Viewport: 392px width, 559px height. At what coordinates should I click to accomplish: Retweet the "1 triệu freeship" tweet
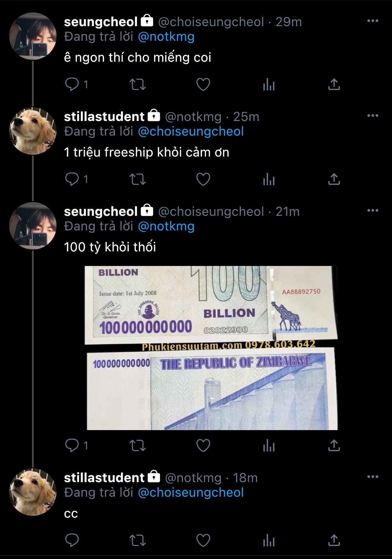coord(138,179)
